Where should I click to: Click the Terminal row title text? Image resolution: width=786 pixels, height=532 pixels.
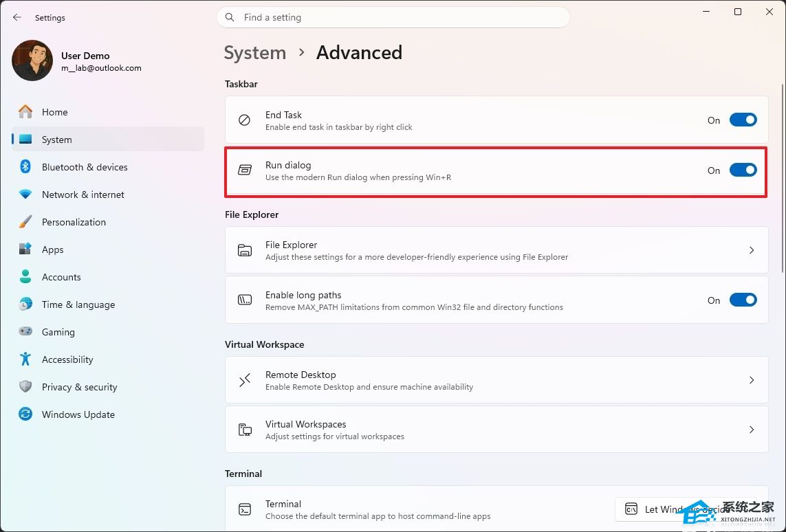coord(283,504)
